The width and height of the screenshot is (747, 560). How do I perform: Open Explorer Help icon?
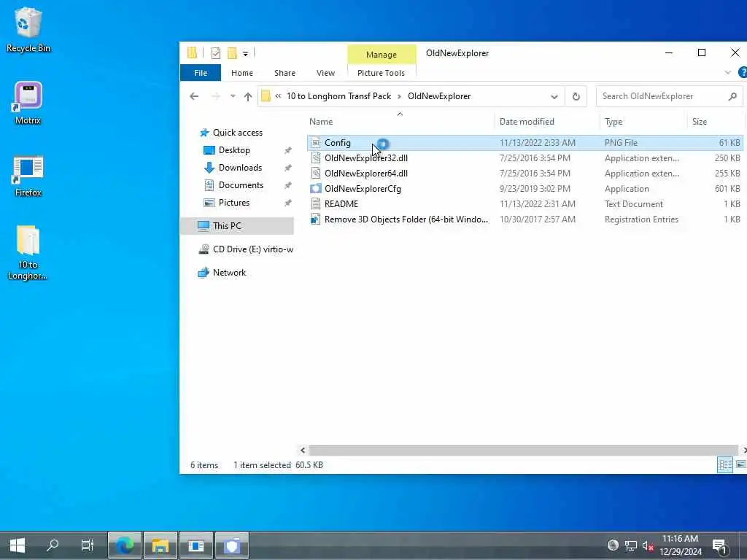(x=742, y=72)
